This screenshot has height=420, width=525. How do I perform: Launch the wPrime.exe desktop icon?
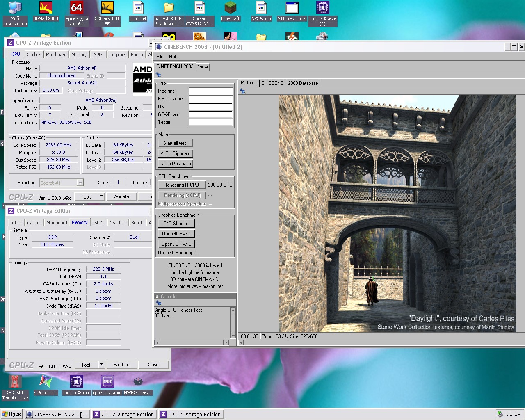coord(46,386)
